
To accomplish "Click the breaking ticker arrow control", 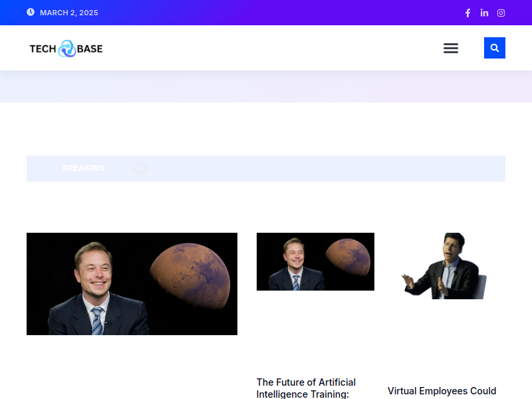I will [140, 169].
